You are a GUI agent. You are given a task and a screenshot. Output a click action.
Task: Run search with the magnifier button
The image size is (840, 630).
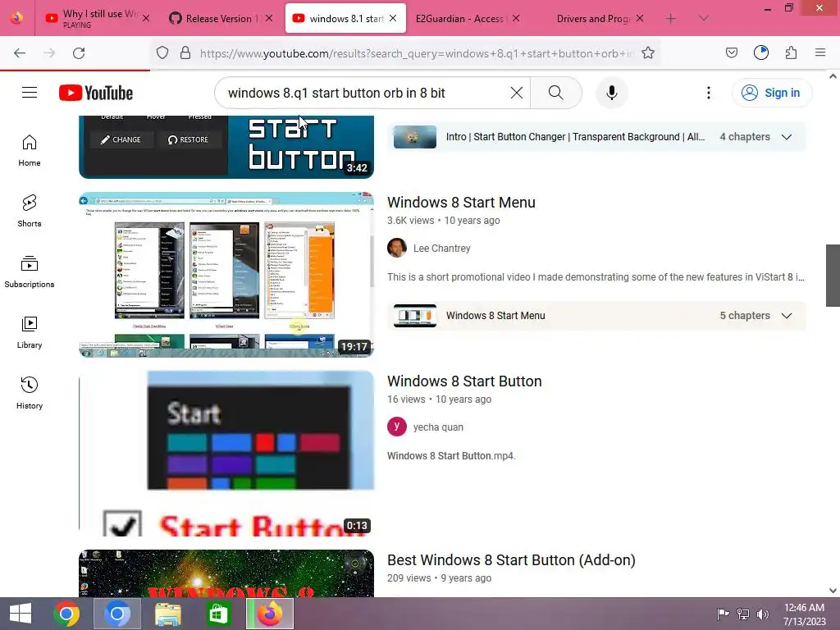click(x=556, y=93)
